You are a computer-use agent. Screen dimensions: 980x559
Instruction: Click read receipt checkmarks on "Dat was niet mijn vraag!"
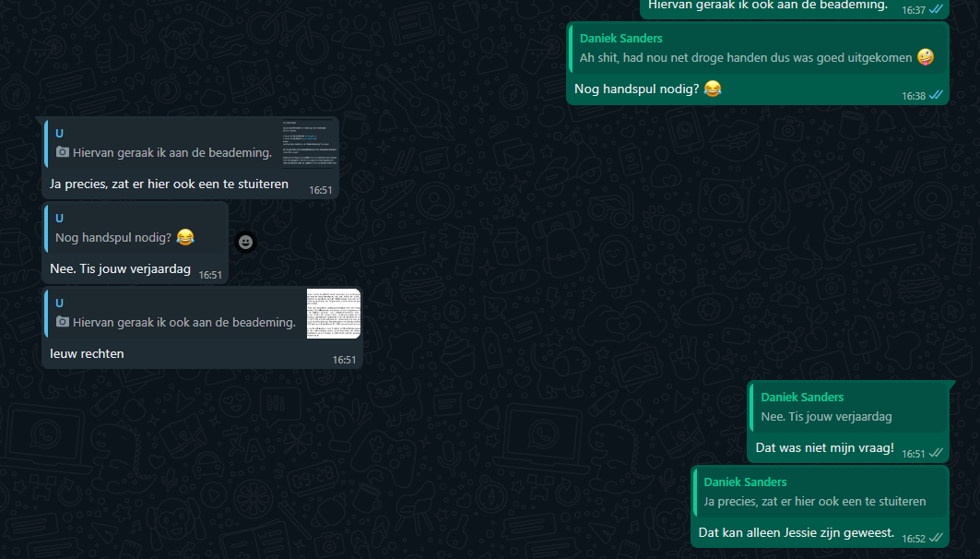tap(936, 453)
